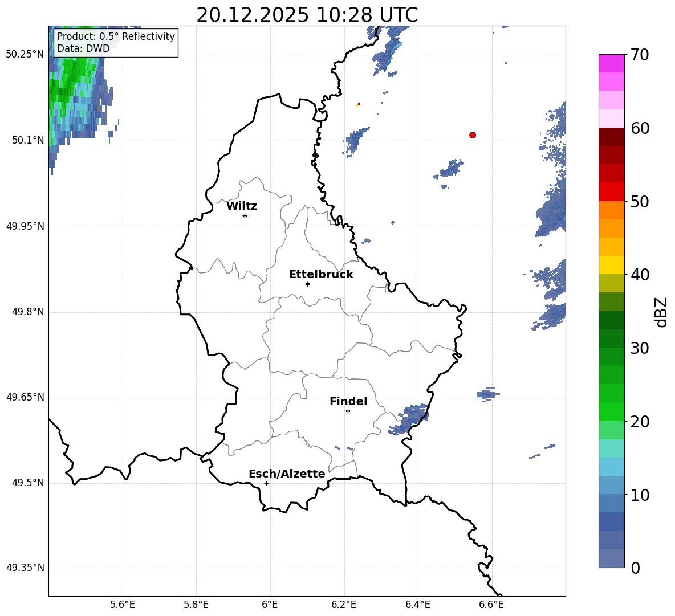Select the Wiltz city label
Image resolution: width=675 pixels, height=616 pixels.
coord(242,206)
